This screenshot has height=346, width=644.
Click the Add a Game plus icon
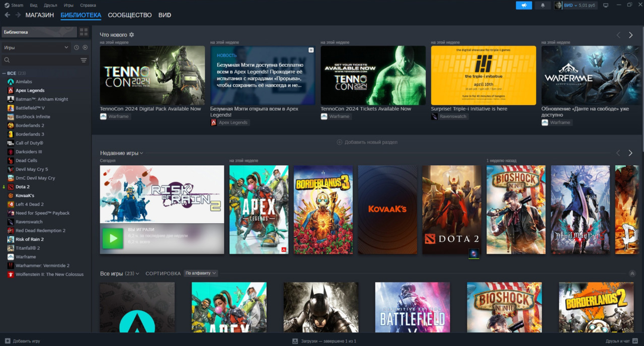[7, 341]
